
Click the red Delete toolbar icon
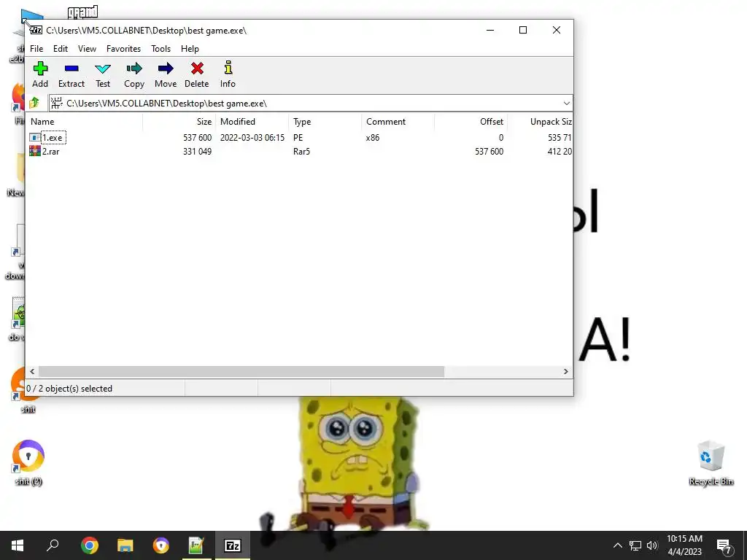click(197, 69)
